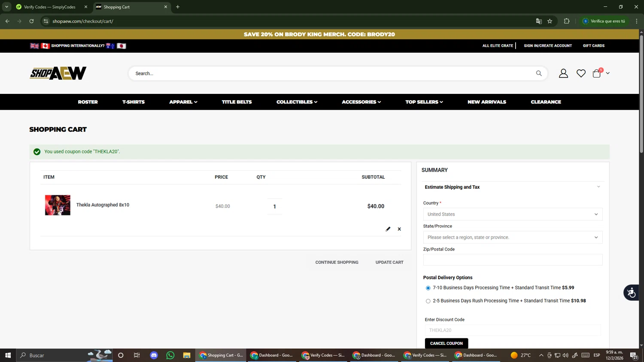The width and height of the screenshot is (644, 362).
Task: Open the tab search dropdown arrow
Action: pyautogui.click(x=6, y=7)
